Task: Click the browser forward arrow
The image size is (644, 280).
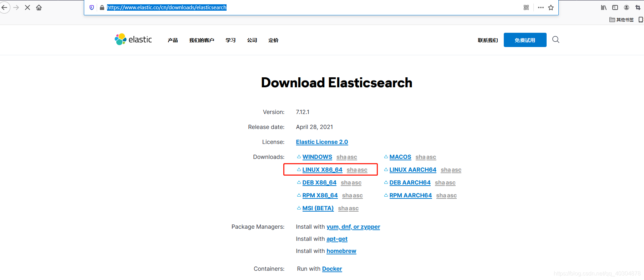Action: tap(16, 7)
